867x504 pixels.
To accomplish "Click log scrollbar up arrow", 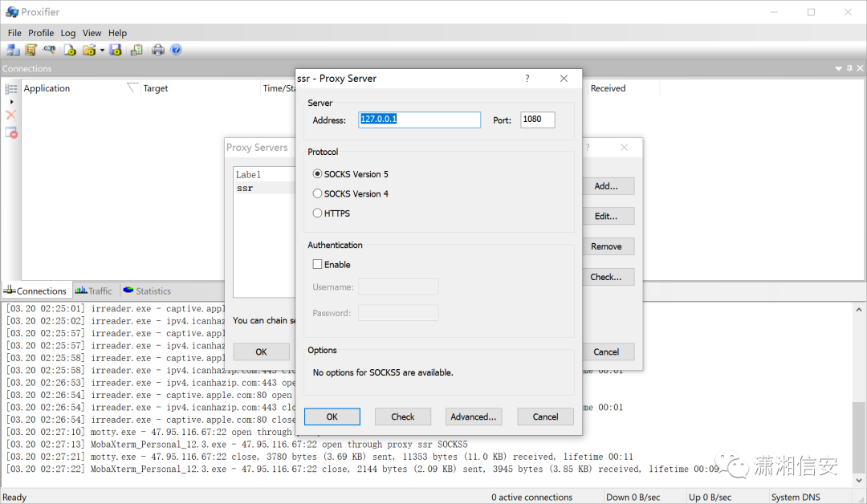I will 859,310.
